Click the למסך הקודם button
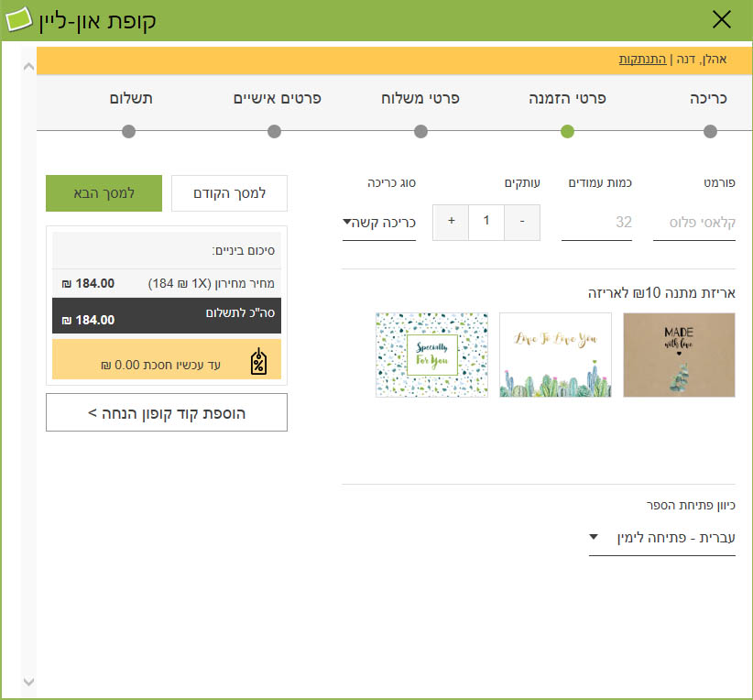 229,193
